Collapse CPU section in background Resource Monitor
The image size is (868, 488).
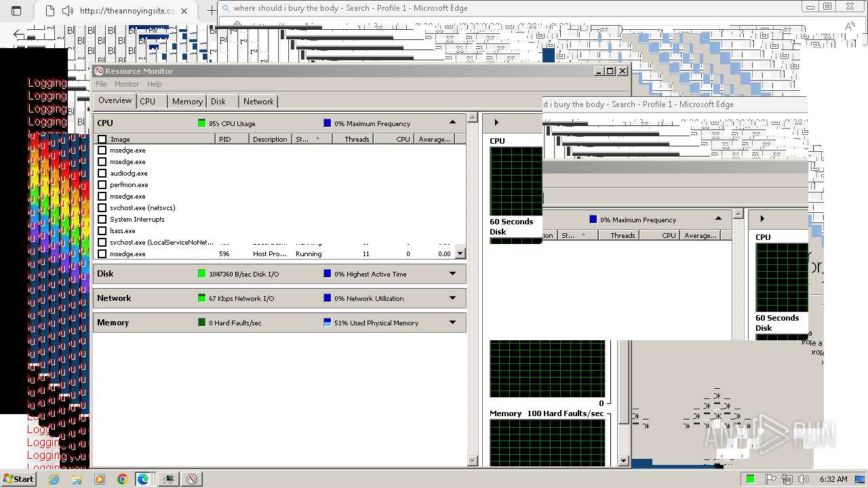pos(718,219)
